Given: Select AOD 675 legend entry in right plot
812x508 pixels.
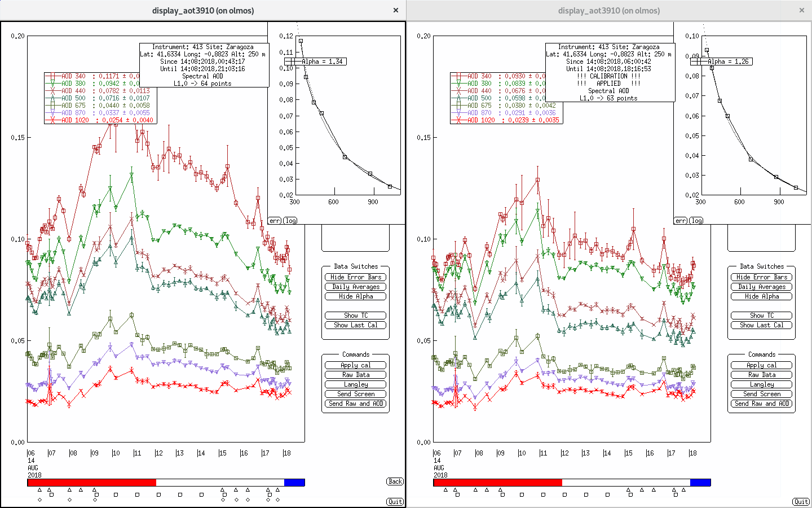Looking at the screenshot, I should (504, 106).
